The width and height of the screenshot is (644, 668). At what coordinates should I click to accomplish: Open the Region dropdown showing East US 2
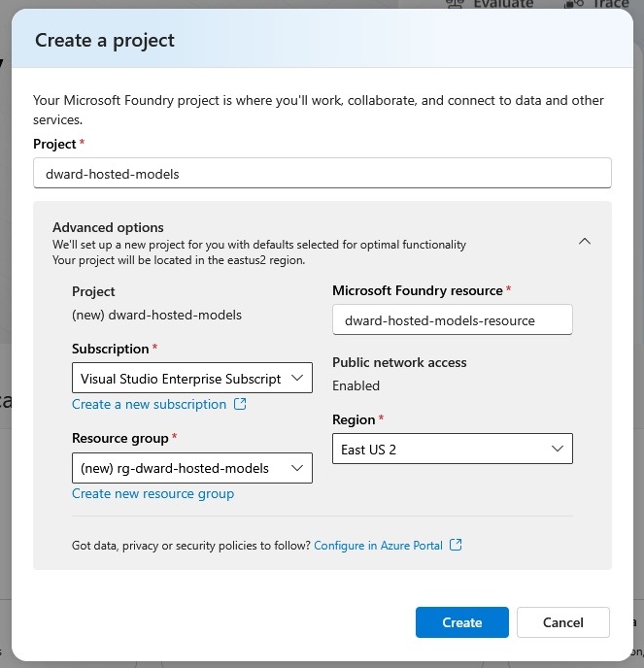click(x=453, y=449)
